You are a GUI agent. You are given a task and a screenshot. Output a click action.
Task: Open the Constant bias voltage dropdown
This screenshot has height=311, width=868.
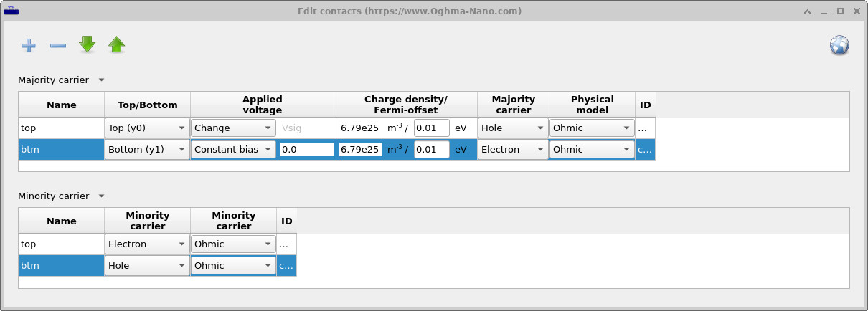233,150
